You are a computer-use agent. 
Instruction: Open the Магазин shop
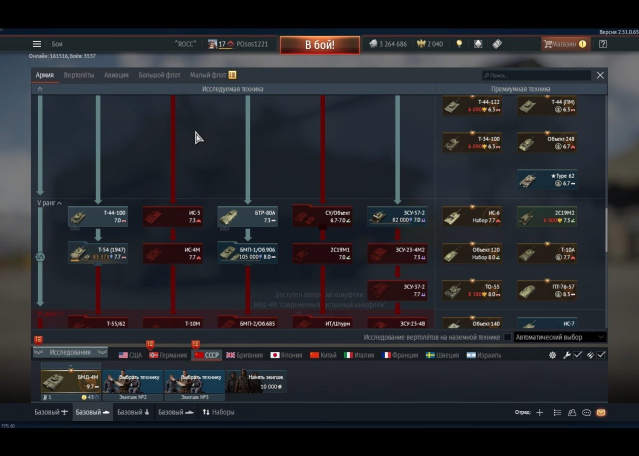pos(565,44)
